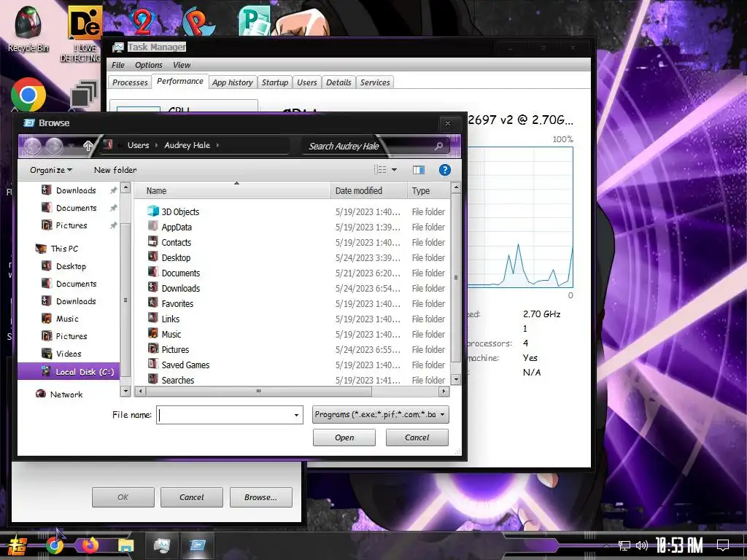Viewport: 747px width, 560px height.
Task: Open the notification center icon
Action: (x=723, y=545)
